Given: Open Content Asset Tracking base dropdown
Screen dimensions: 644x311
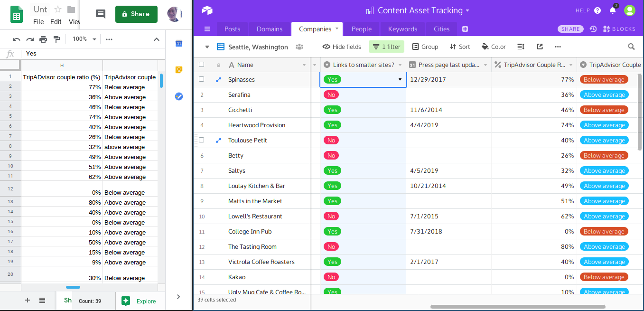Looking at the screenshot, I should click(x=467, y=10).
